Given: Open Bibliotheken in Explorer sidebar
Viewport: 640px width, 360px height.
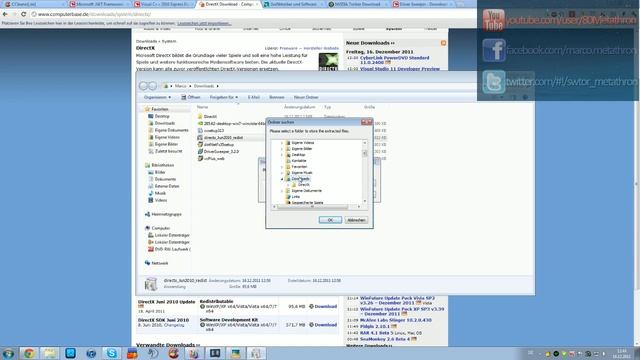Looking at the screenshot, I should point(159,165).
